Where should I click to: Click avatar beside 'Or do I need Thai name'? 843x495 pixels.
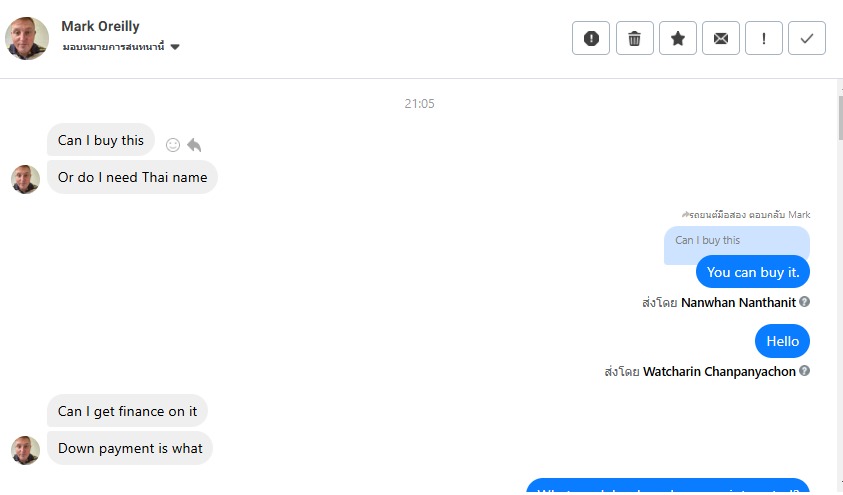(x=25, y=180)
